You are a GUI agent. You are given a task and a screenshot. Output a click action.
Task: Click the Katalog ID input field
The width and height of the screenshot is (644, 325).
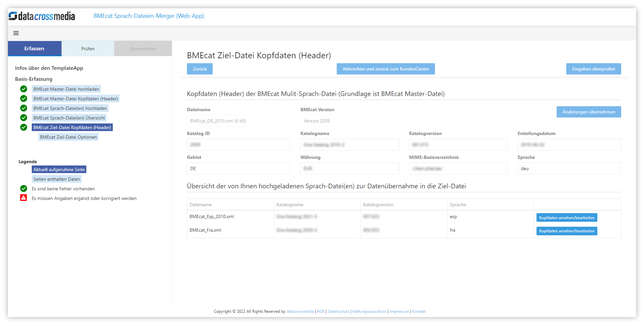(x=238, y=145)
